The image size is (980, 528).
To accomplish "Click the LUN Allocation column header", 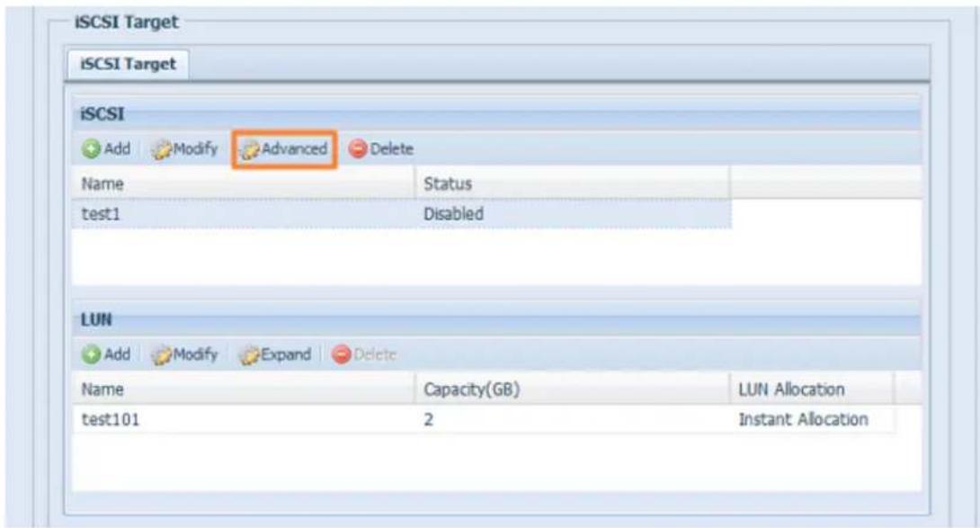I will [789, 389].
